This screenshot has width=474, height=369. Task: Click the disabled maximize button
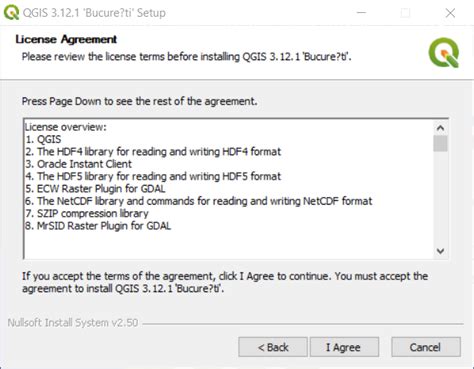click(405, 13)
